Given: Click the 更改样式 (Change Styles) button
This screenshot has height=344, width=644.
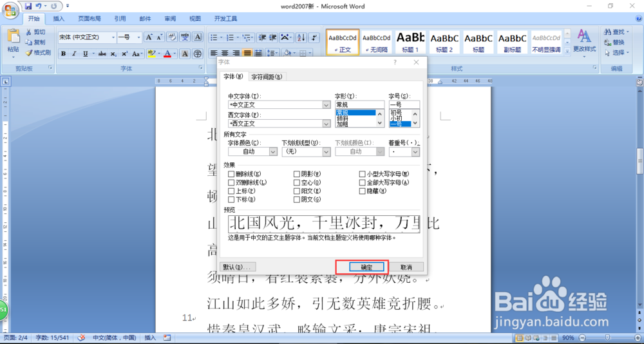Looking at the screenshot, I should point(585,43).
